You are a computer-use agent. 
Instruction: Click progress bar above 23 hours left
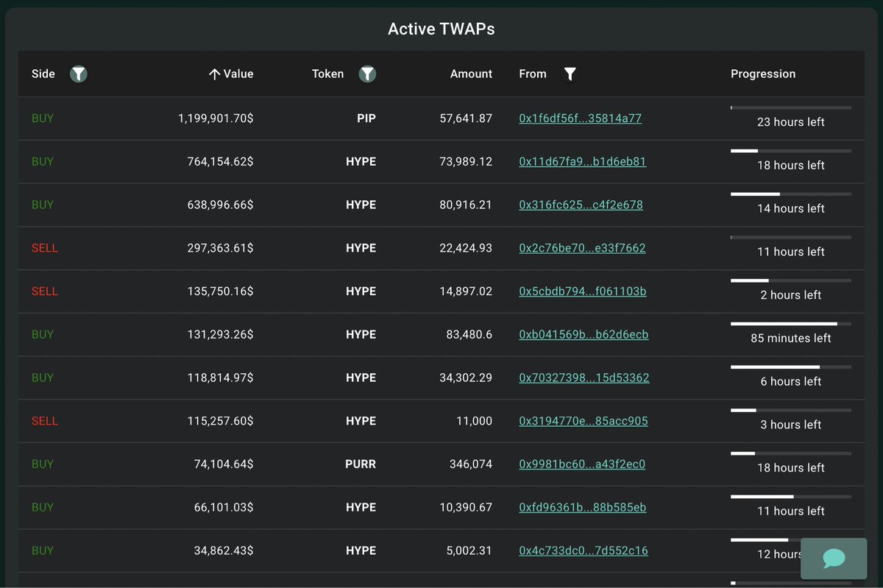click(x=791, y=107)
